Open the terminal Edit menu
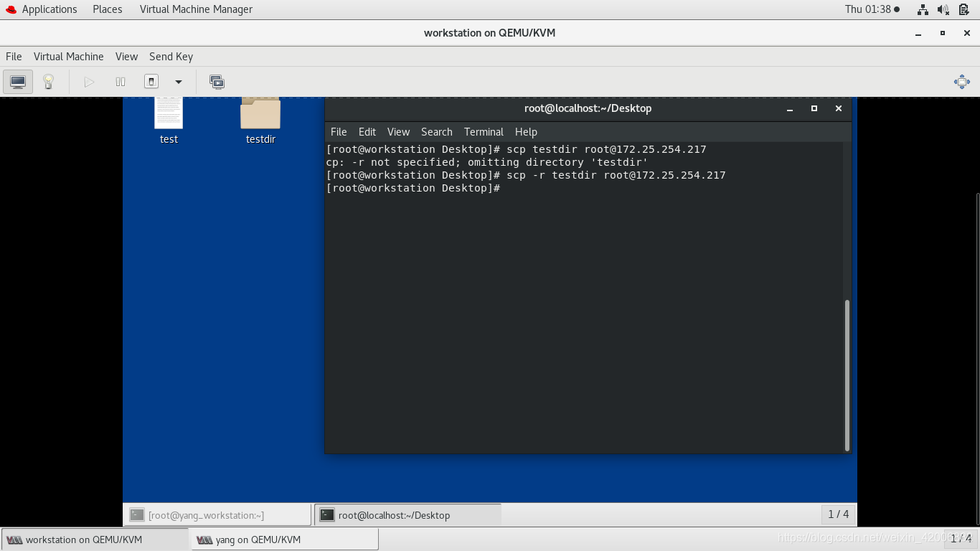 [367, 132]
